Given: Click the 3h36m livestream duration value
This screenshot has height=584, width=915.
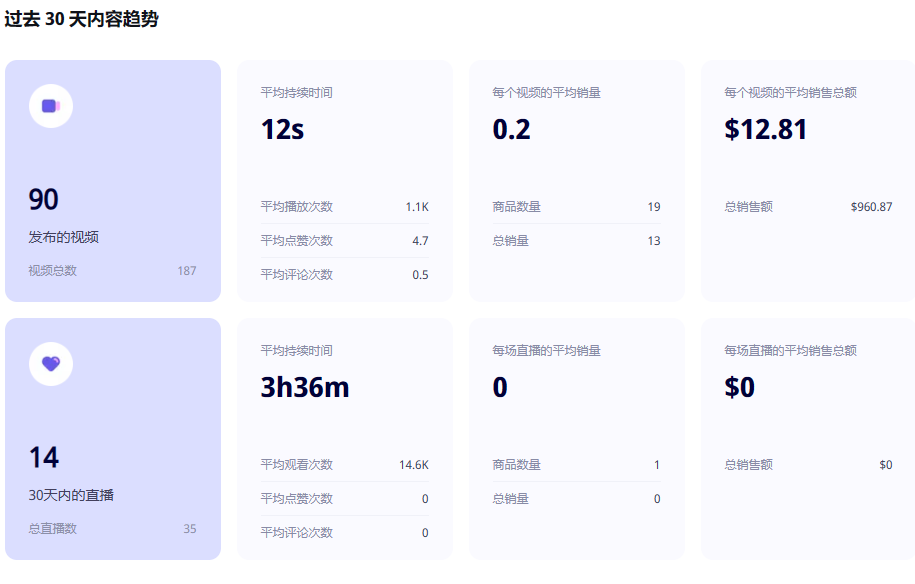Looking at the screenshot, I should pos(305,387).
